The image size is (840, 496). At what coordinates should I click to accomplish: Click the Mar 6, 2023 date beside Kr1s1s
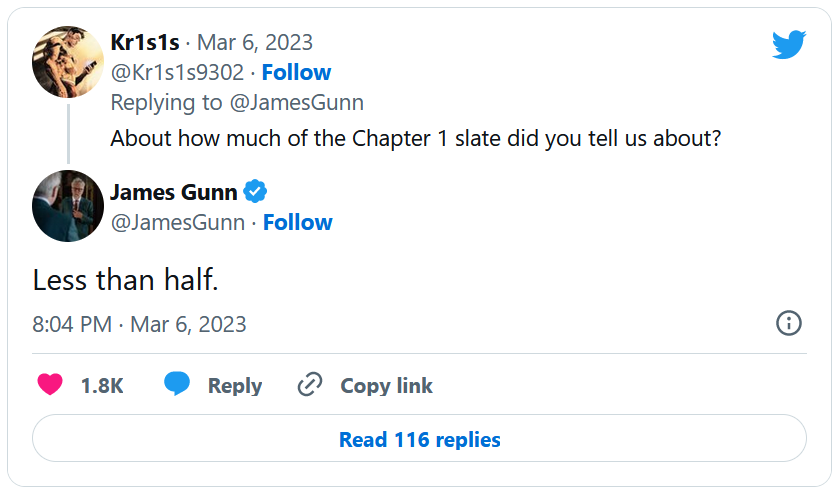tap(255, 42)
